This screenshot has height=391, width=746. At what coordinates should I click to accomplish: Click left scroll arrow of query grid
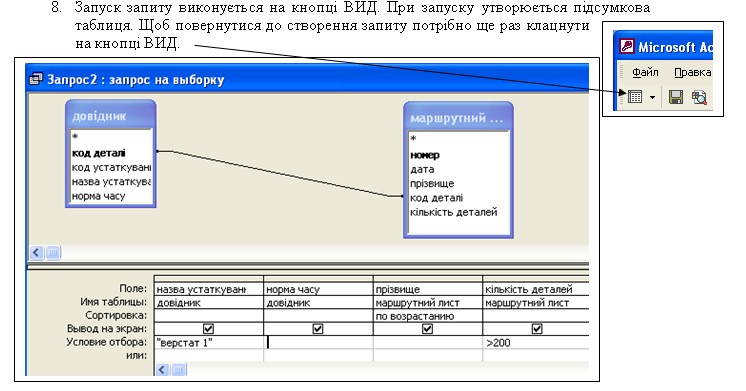[162, 370]
